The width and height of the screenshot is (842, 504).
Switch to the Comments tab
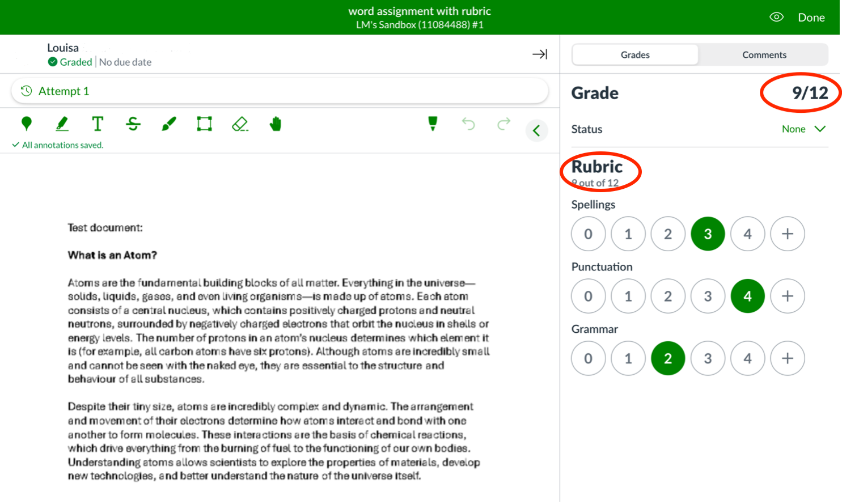click(x=764, y=55)
